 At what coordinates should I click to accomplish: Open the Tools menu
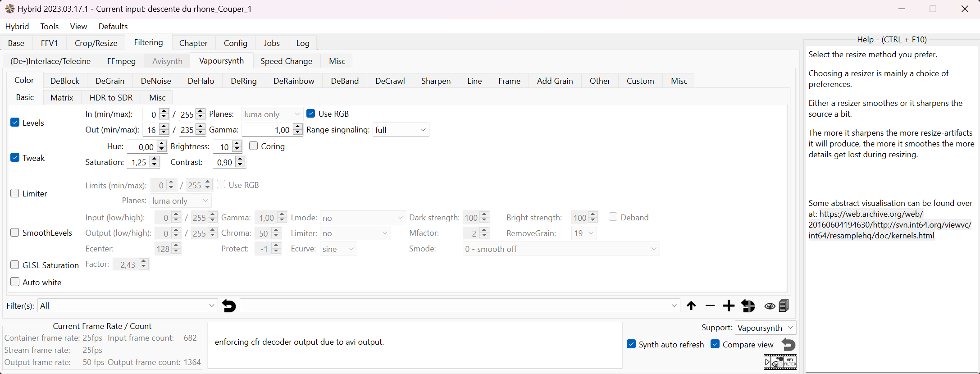point(50,27)
